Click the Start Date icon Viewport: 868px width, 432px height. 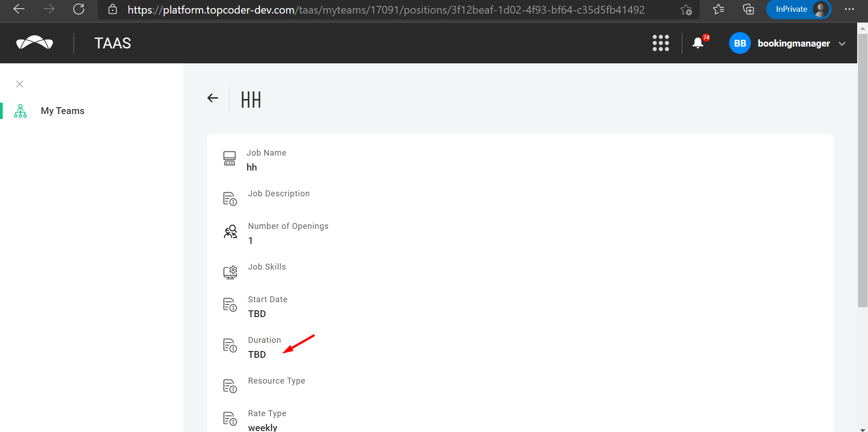pyautogui.click(x=230, y=305)
